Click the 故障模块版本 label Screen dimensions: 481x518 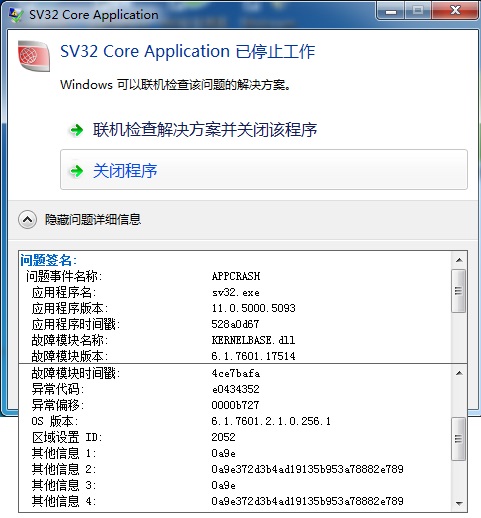(x=70, y=356)
